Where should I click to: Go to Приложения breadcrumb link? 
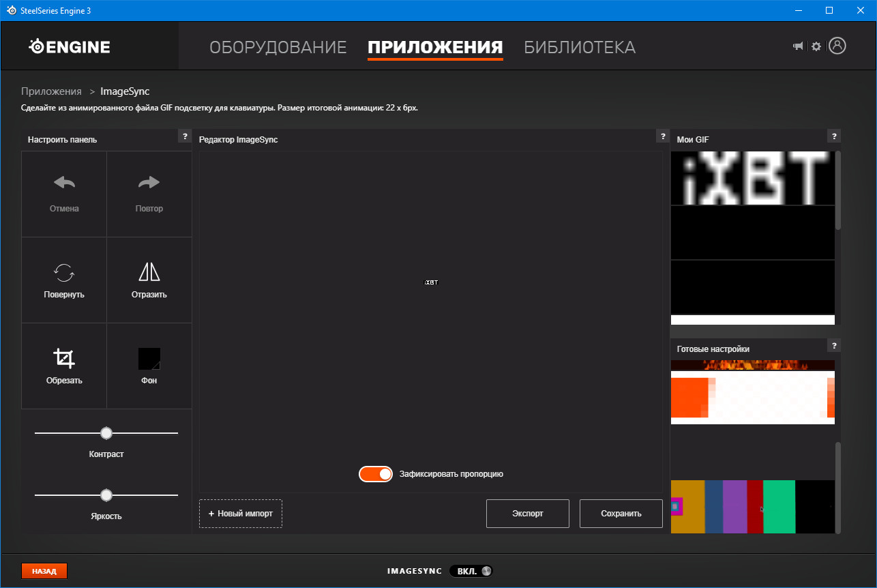tap(51, 91)
